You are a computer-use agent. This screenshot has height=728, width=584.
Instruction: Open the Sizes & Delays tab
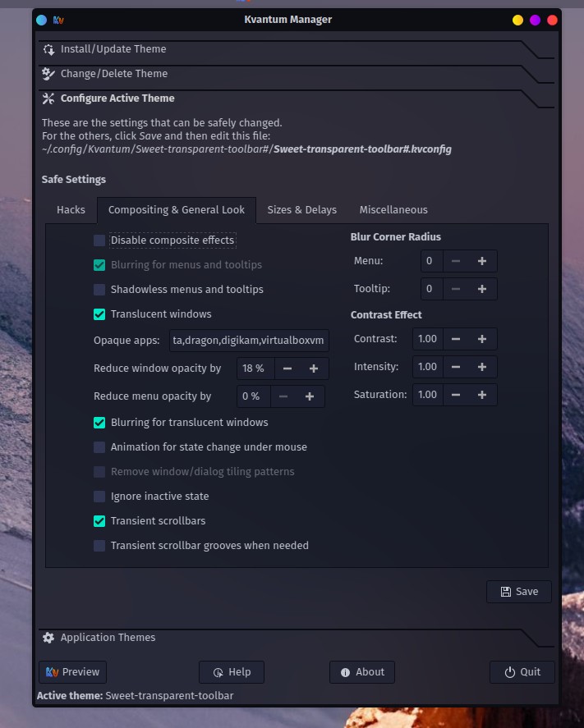pos(302,210)
